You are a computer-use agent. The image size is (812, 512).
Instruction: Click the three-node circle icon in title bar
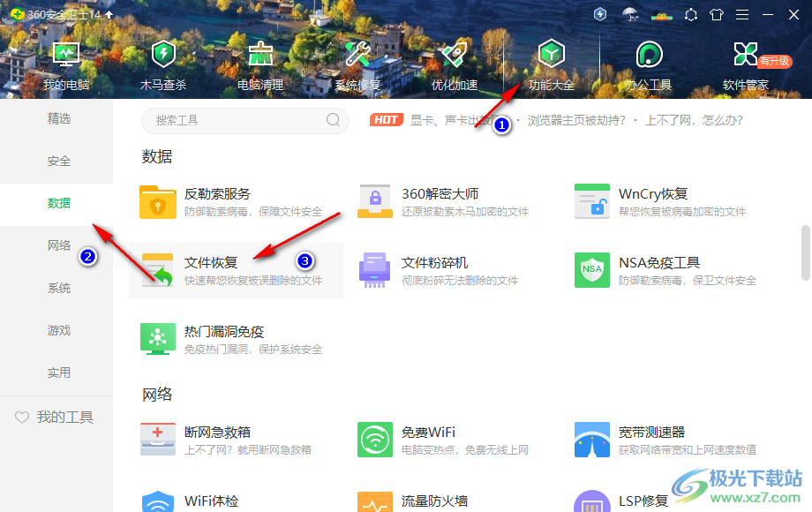691,14
